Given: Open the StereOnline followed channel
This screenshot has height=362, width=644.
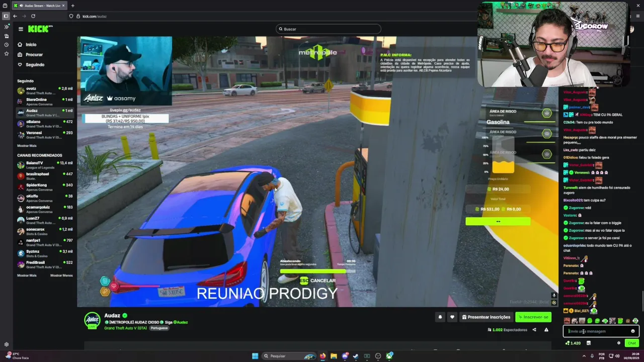Looking at the screenshot, I should point(44,102).
